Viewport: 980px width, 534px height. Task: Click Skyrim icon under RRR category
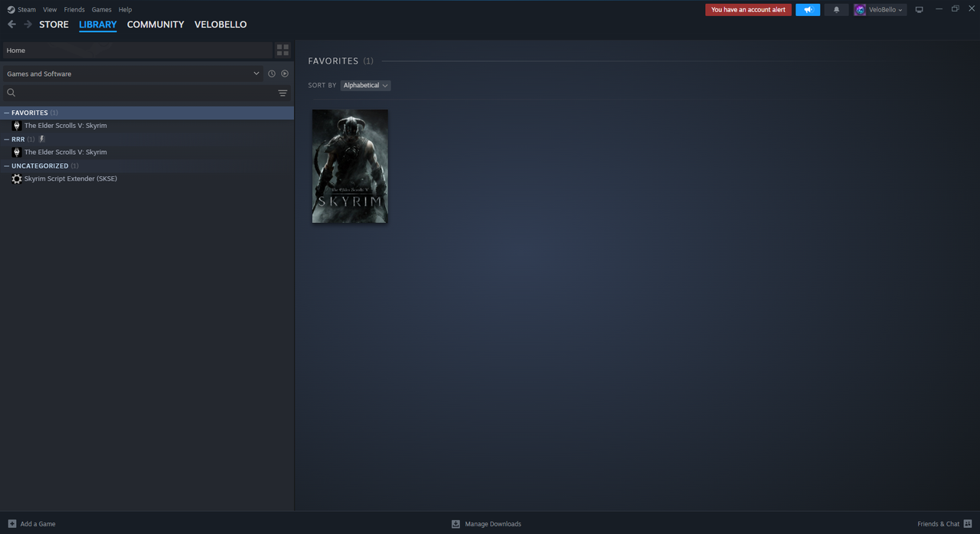click(17, 152)
